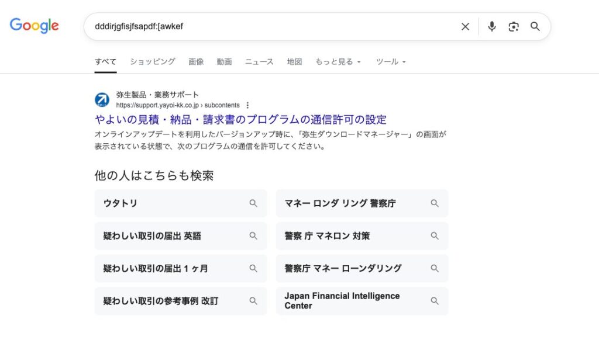Click the Google logo
The image size is (599, 364).
(34, 26)
